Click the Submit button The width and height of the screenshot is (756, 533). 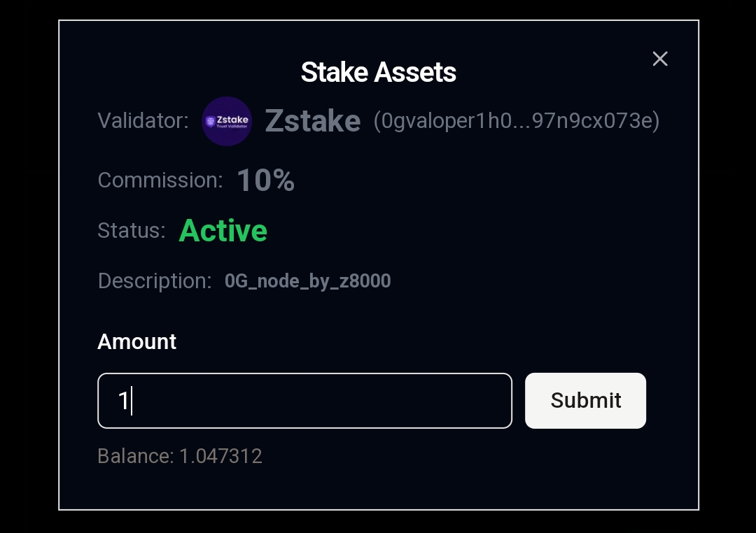[x=585, y=401]
